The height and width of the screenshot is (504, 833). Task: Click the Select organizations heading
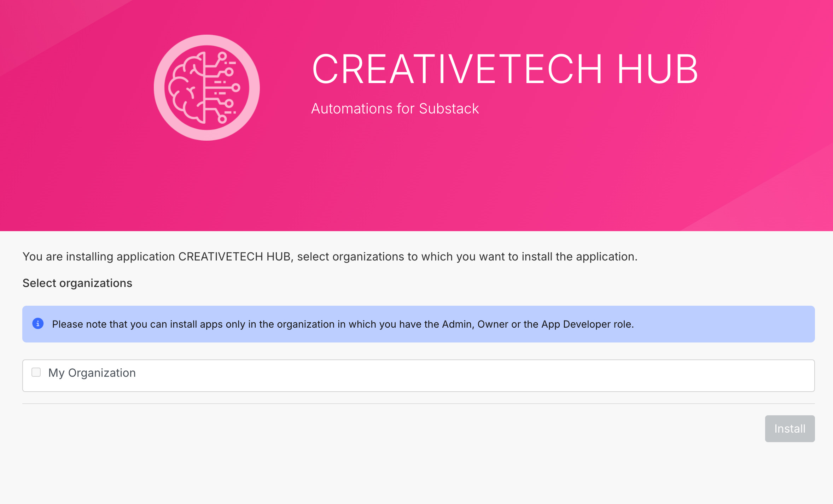pos(77,283)
